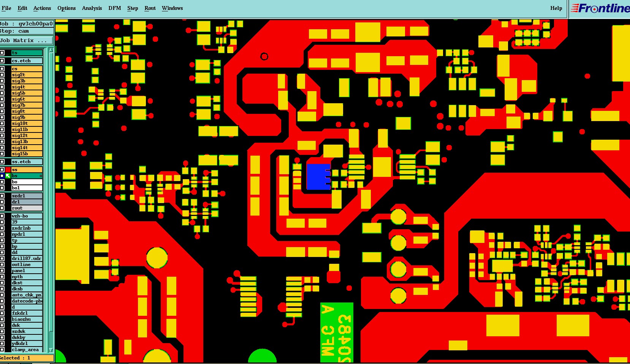Click the Frontline logo
Viewport: 630px width, 364px height.
click(600, 8)
